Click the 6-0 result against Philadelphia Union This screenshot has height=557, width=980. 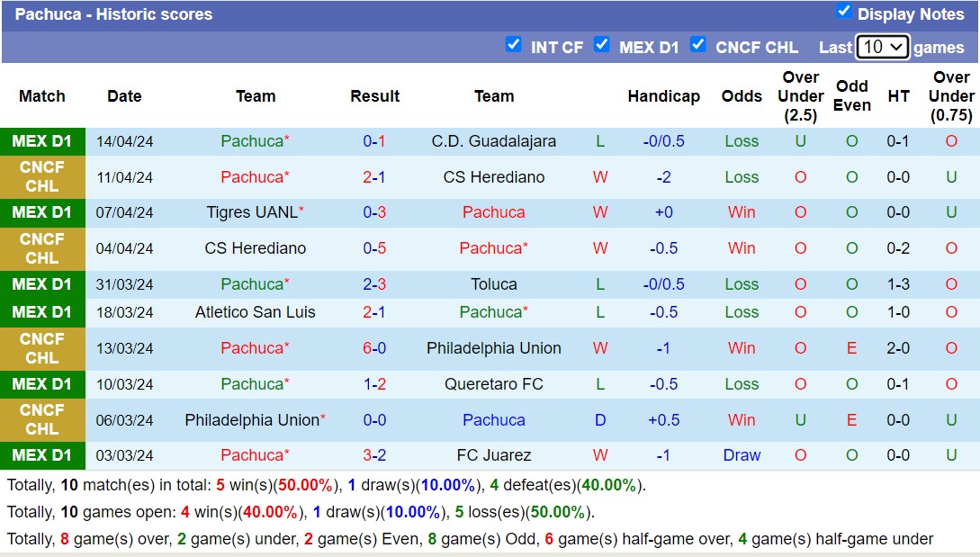(x=374, y=348)
